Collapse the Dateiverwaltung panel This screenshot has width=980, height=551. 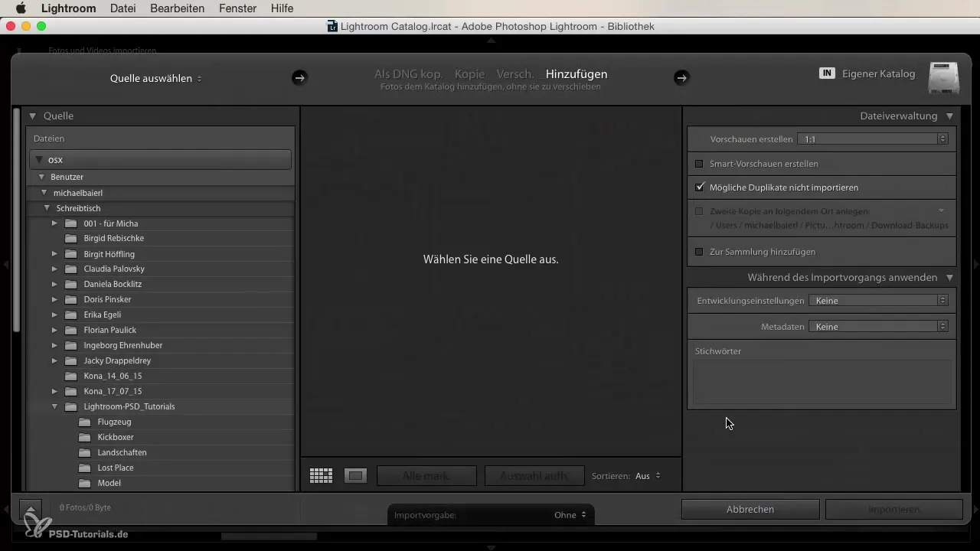pos(949,116)
